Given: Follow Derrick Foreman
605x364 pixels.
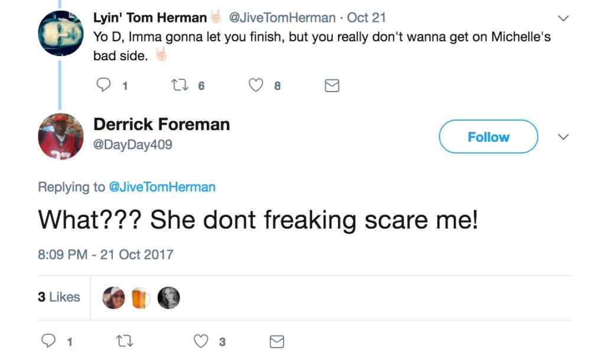Looking at the screenshot, I should click(x=489, y=136).
